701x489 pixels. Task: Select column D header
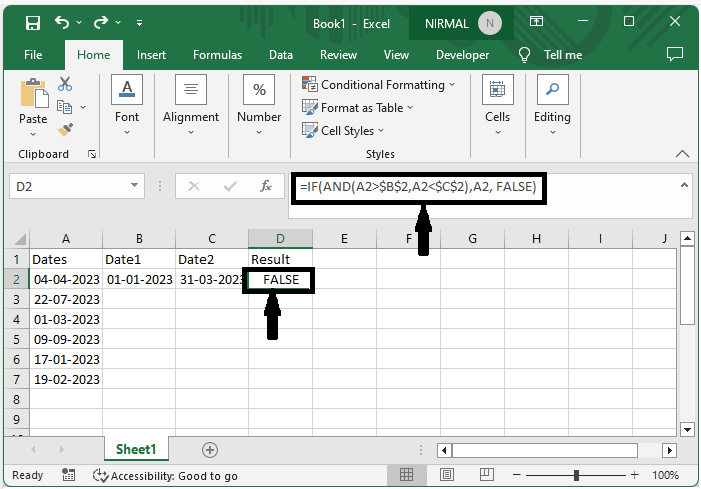coord(280,239)
